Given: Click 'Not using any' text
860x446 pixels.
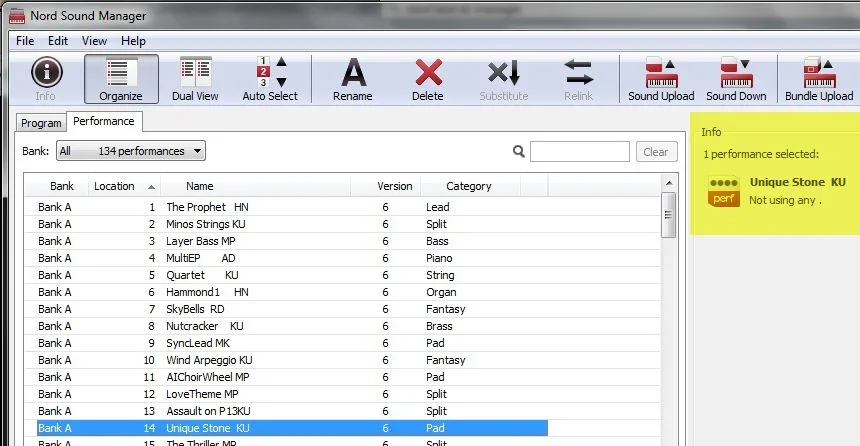Looking at the screenshot, I should [785, 200].
